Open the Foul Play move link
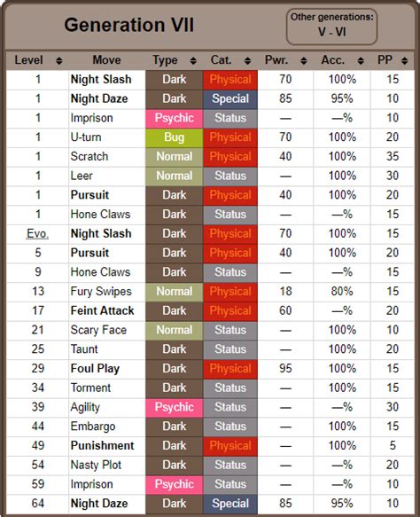Image resolution: width=420 pixels, height=517 pixels. 95,368
